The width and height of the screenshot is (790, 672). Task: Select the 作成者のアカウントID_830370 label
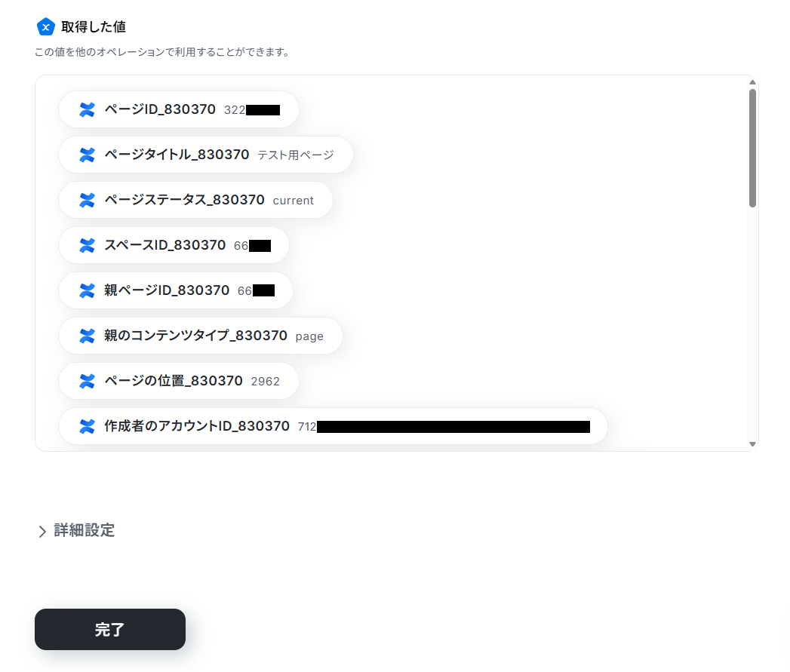click(x=196, y=426)
